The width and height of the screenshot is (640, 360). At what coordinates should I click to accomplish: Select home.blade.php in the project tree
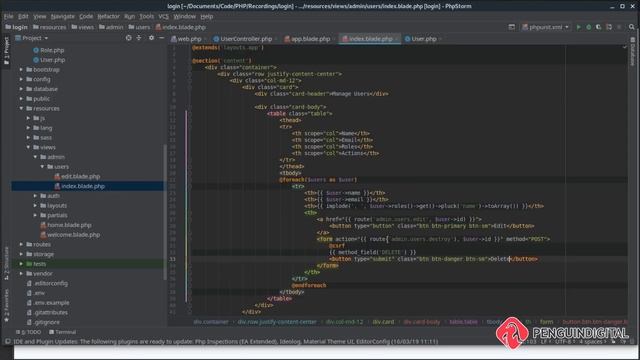click(69, 225)
